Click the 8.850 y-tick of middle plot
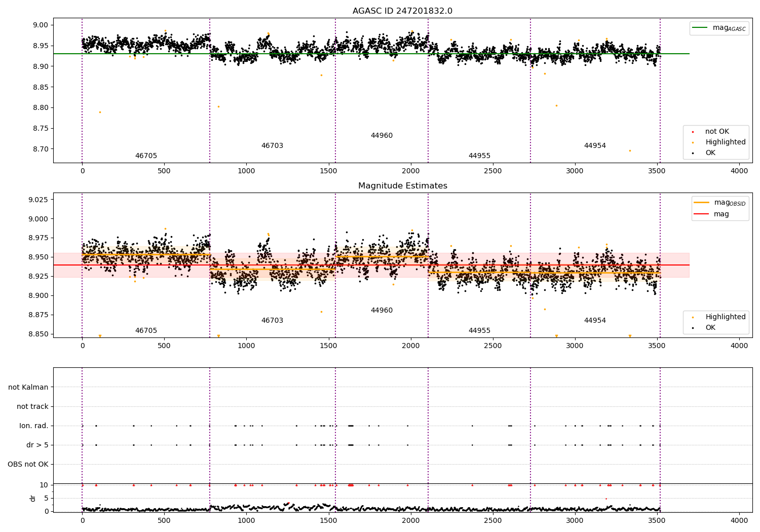This screenshot has height=532, width=760. pos(38,334)
